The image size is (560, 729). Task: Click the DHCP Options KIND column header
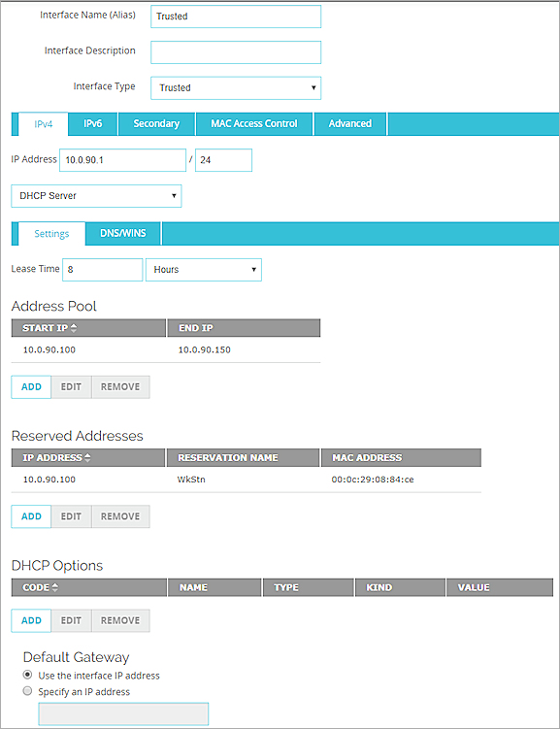(400, 587)
